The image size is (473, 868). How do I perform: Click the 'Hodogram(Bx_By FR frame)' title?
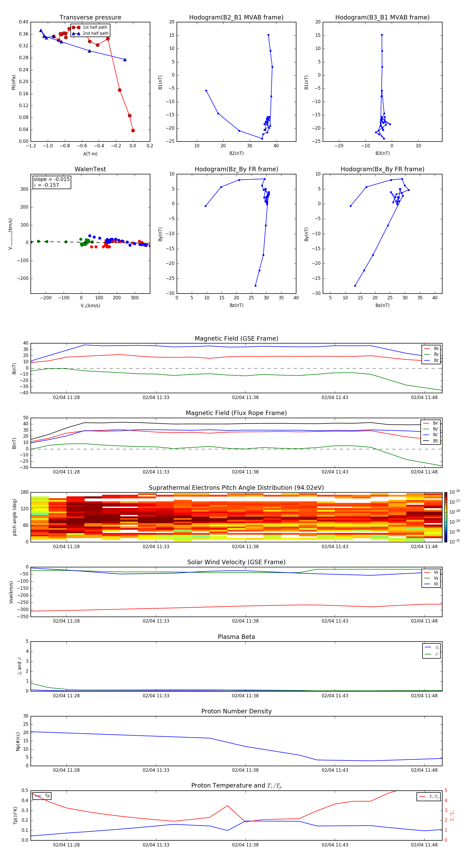pyautogui.click(x=382, y=169)
